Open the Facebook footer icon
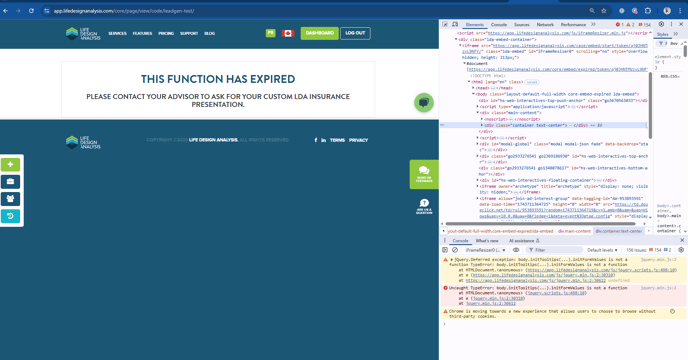This screenshot has width=688, height=360. [315, 140]
